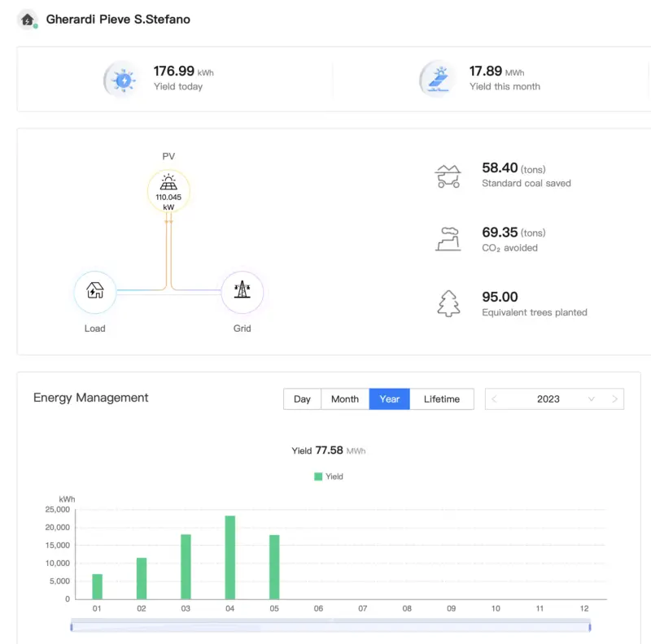Click the plant home icon beside Gherardi Pieve S.Stefano
This screenshot has width=651, height=644.
tap(28, 20)
